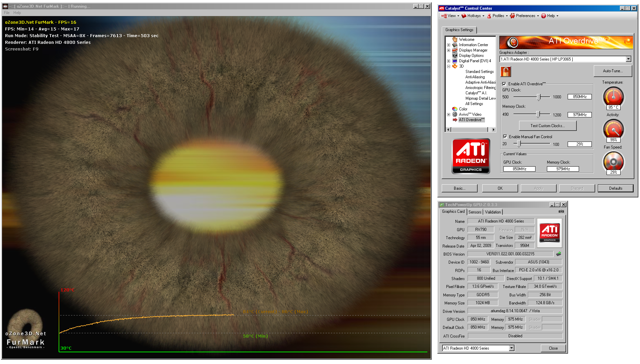Click the Welcome hand icon in settings tree

click(455, 39)
